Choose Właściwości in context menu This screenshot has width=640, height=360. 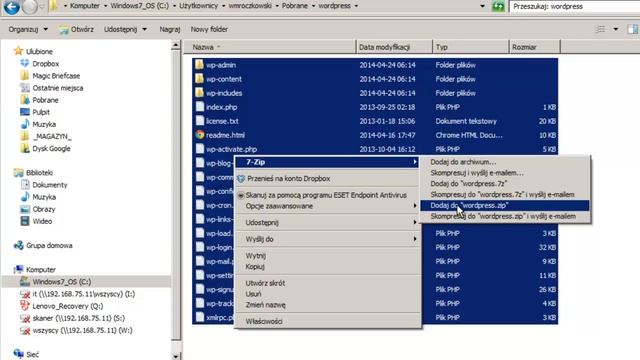click(328, 322)
